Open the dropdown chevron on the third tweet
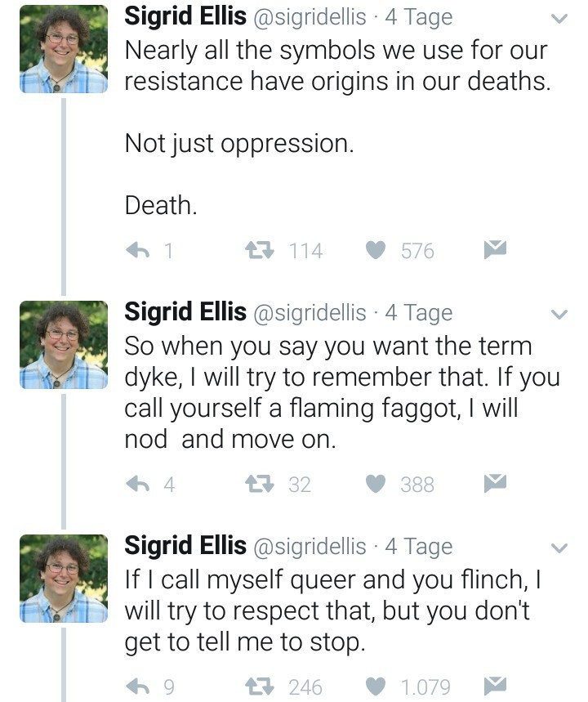This screenshot has width=588, height=702. 559,548
